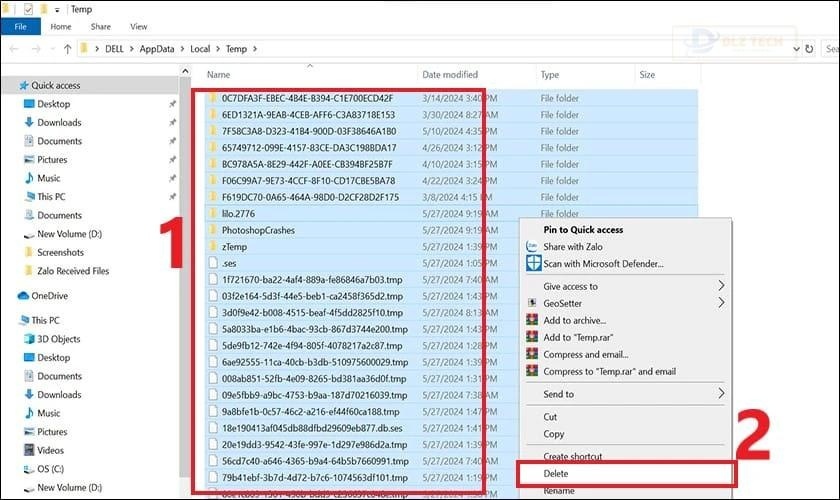
Task: Choose Copy from context menu
Action: [553, 434]
